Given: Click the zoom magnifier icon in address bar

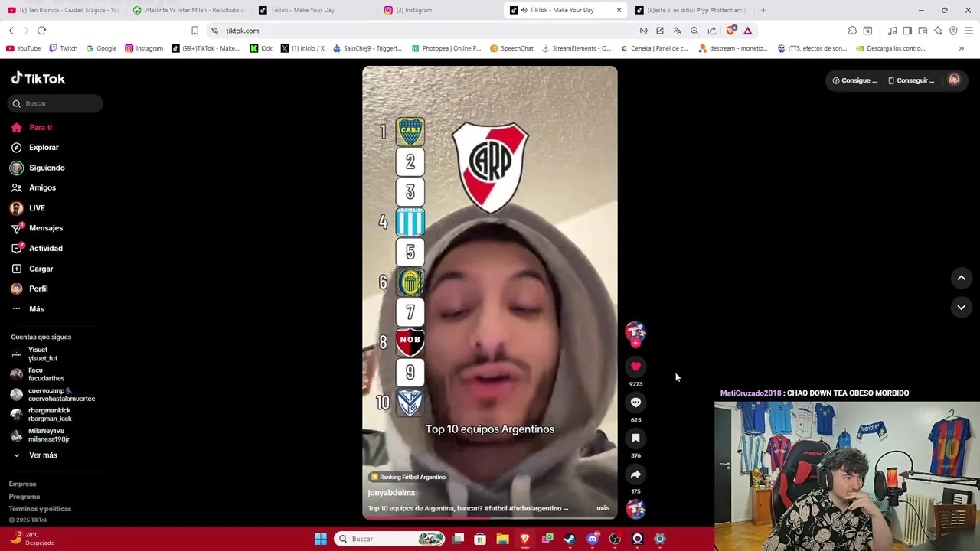Looking at the screenshot, I should coord(694,31).
